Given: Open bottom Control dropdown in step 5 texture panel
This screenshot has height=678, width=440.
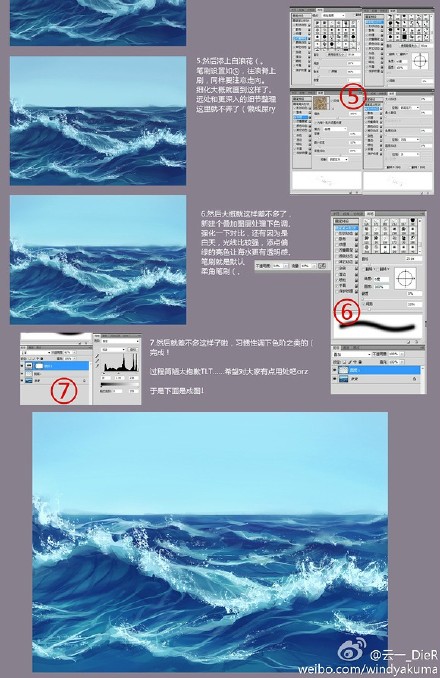Looking at the screenshot, I should click(x=338, y=160).
